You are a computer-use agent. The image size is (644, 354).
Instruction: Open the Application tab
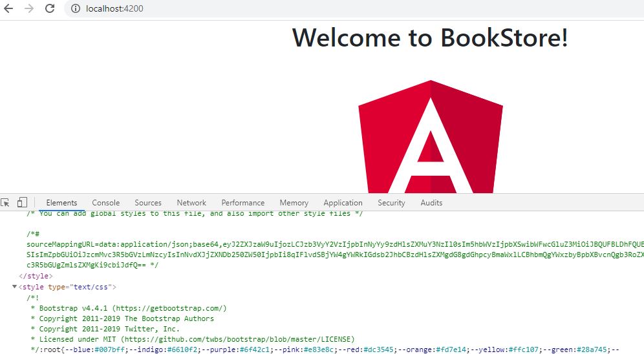[x=343, y=203]
